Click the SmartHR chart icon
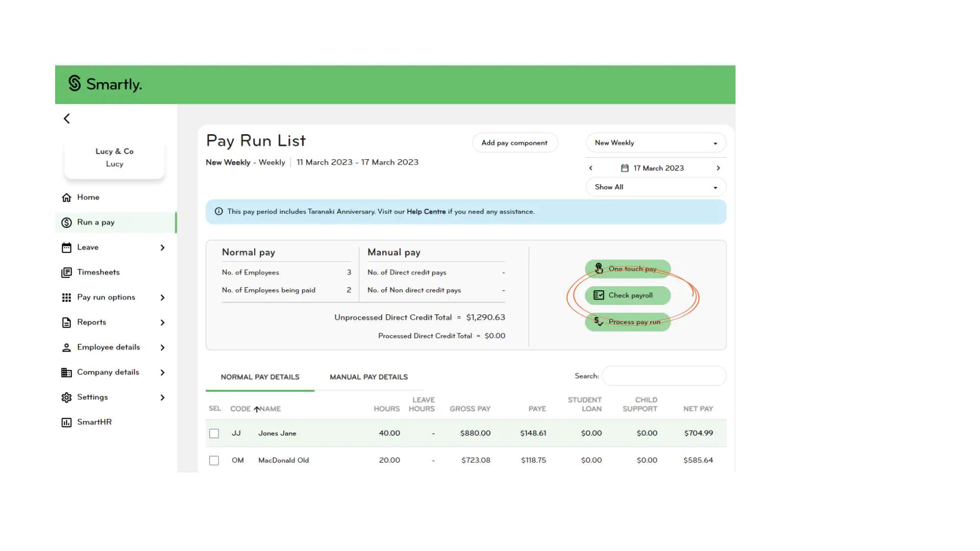This screenshot has width=980, height=551. (66, 422)
